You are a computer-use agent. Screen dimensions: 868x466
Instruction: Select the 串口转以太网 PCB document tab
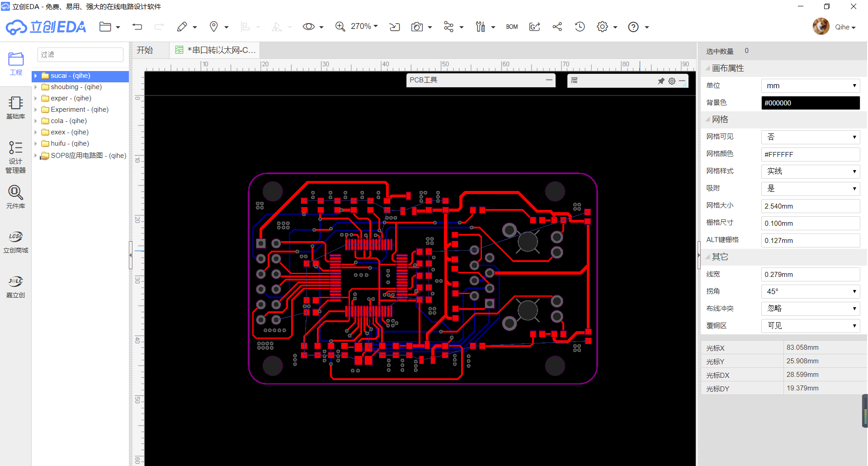[216, 50]
